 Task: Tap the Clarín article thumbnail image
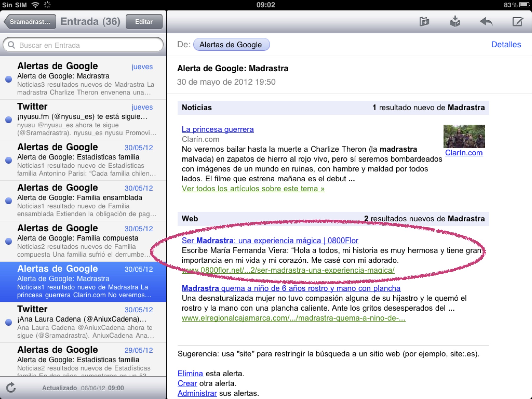coord(464,136)
